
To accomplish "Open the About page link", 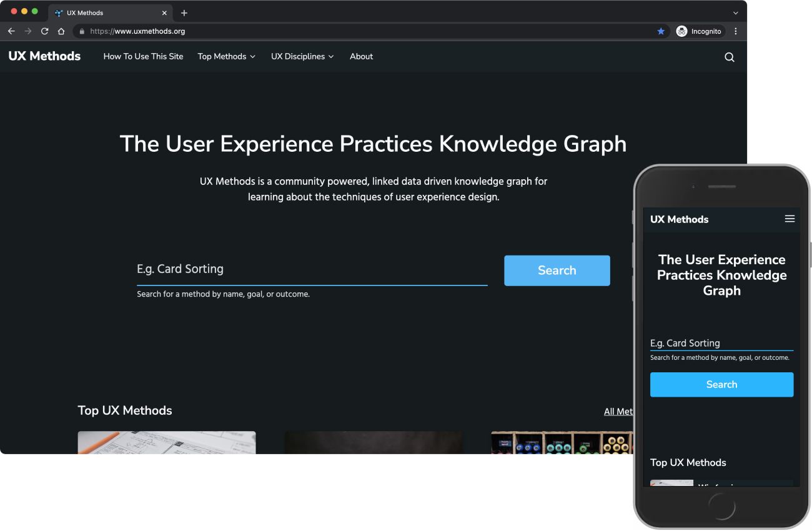I will pos(361,56).
